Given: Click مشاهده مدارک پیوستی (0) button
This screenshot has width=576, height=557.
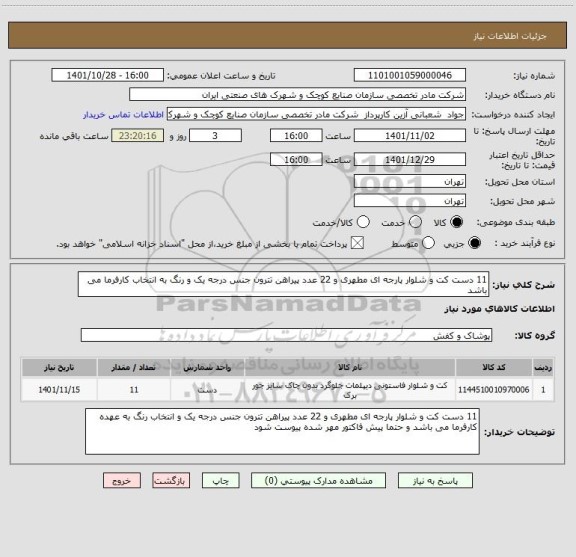Looking at the screenshot, I should tap(318, 481).
